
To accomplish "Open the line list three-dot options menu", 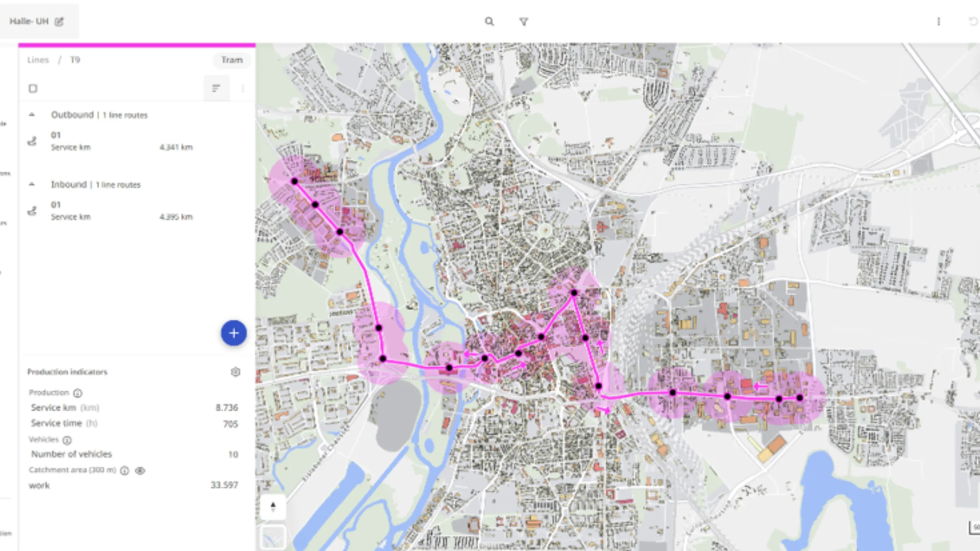I will pyautogui.click(x=243, y=88).
